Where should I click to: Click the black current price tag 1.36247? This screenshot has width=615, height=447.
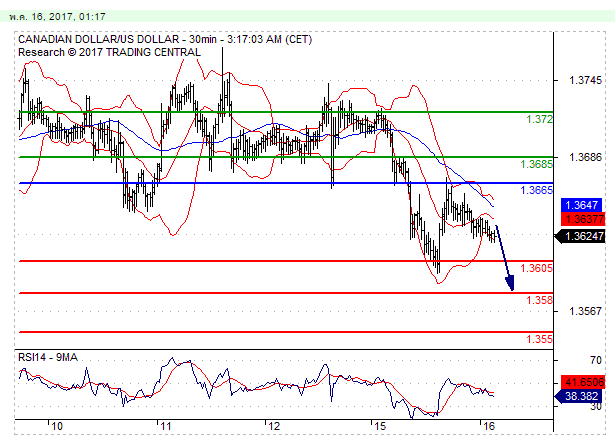[x=581, y=236]
